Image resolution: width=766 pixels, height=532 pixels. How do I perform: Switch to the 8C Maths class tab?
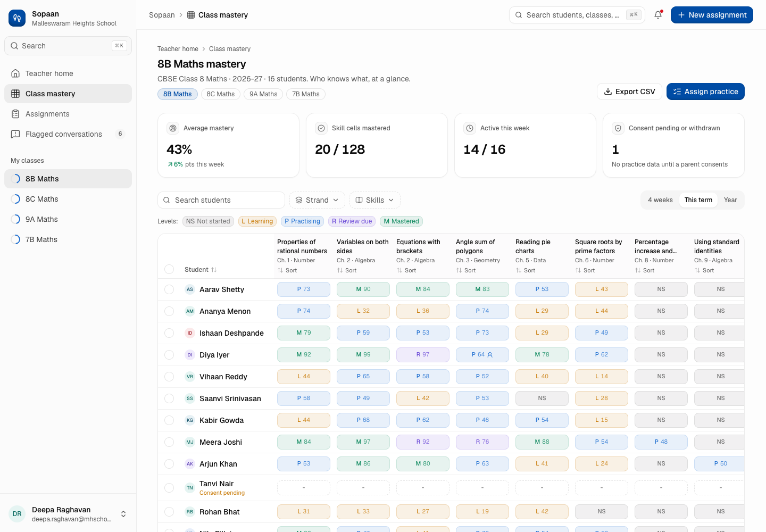221,94
